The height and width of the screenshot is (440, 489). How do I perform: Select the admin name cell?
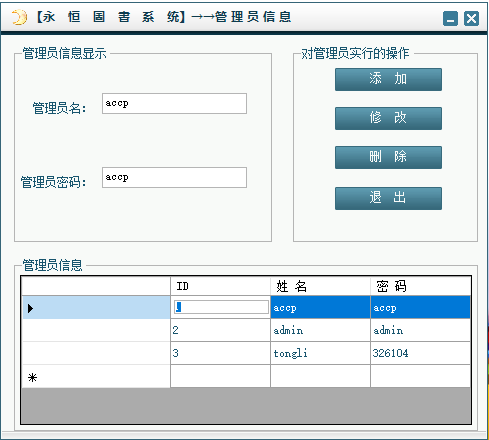pyautogui.click(x=320, y=330)
